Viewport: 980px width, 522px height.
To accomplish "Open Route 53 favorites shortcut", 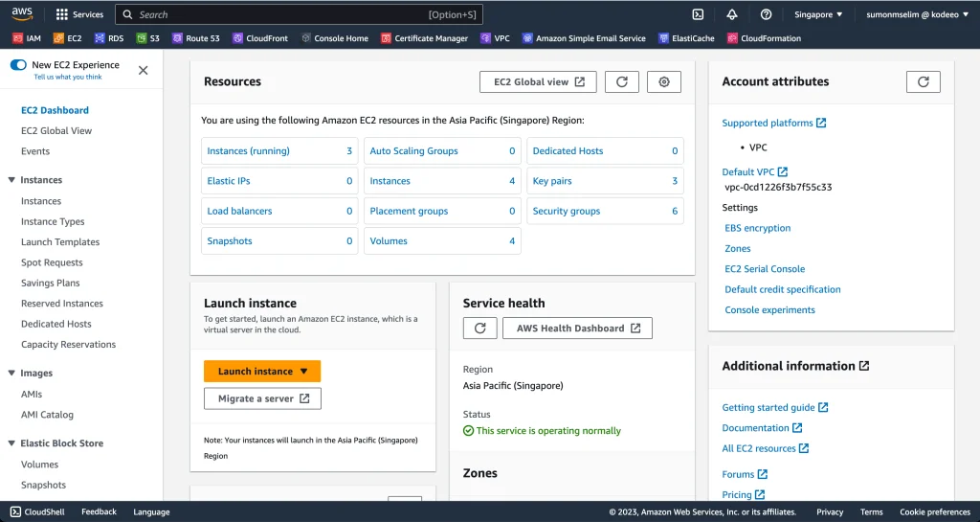I will 195,38.
